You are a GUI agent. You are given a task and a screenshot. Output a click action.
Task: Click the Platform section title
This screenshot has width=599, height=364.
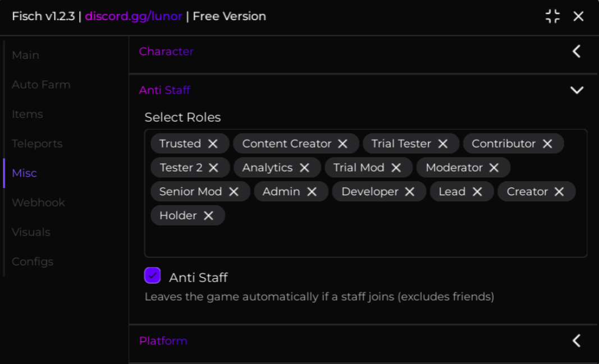tap(163, 341)
